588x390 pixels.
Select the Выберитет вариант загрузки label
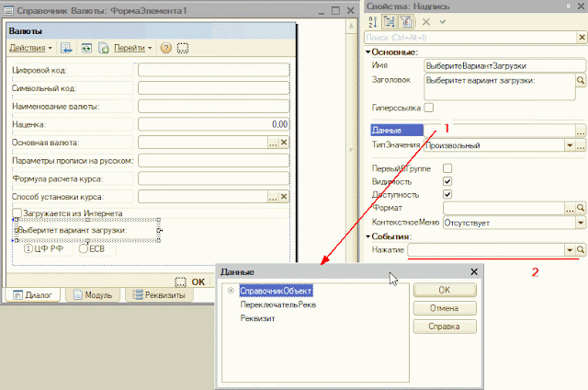[x=87, y=230]
